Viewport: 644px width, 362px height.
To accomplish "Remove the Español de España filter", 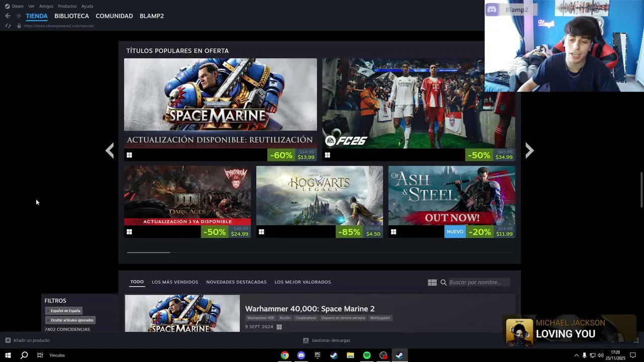I will pyautogui.click(x=48, y=311).
